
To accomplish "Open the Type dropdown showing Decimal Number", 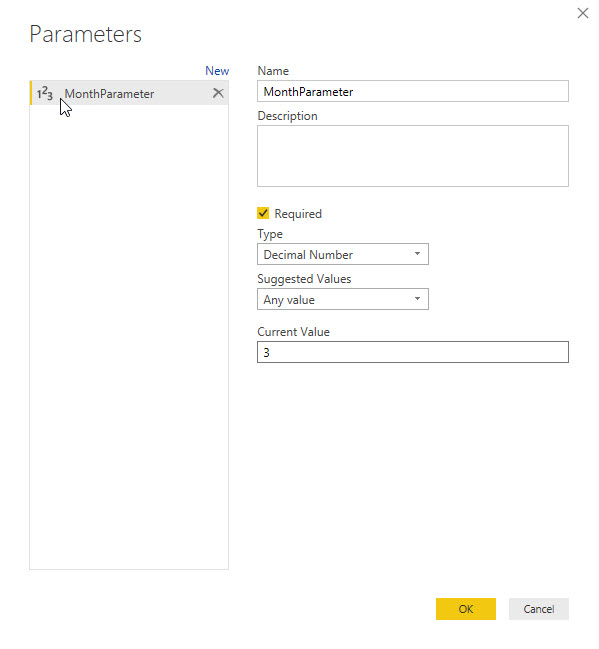I will click(343, 254).
